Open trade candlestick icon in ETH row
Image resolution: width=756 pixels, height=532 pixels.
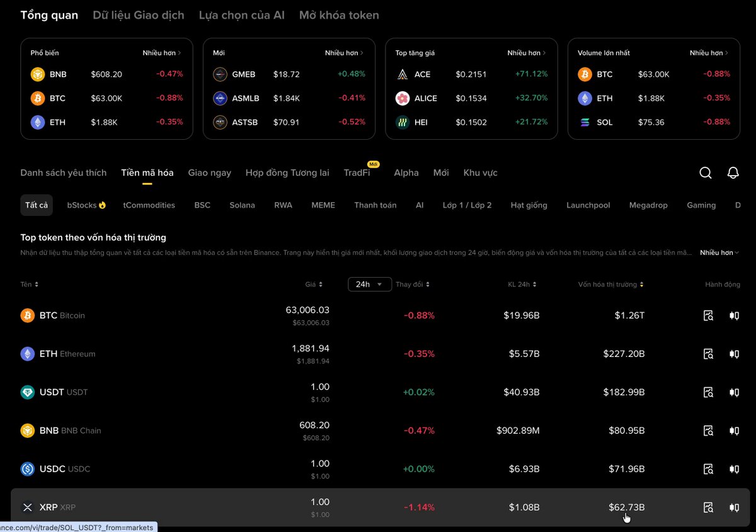pos(734,354)
